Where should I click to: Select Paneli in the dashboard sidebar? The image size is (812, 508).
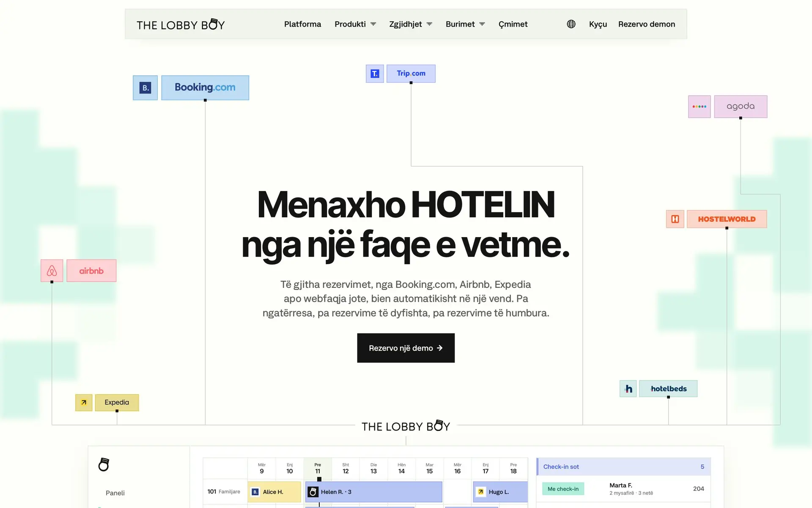pyautogui.click(x=115, y=493)
